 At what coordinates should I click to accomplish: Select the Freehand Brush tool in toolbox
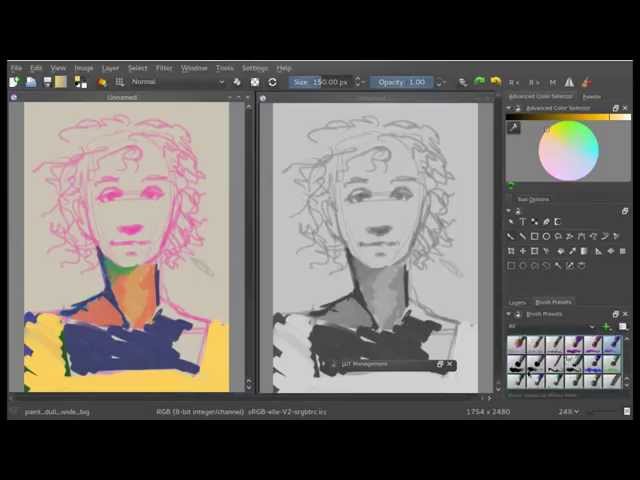(511, 236)
